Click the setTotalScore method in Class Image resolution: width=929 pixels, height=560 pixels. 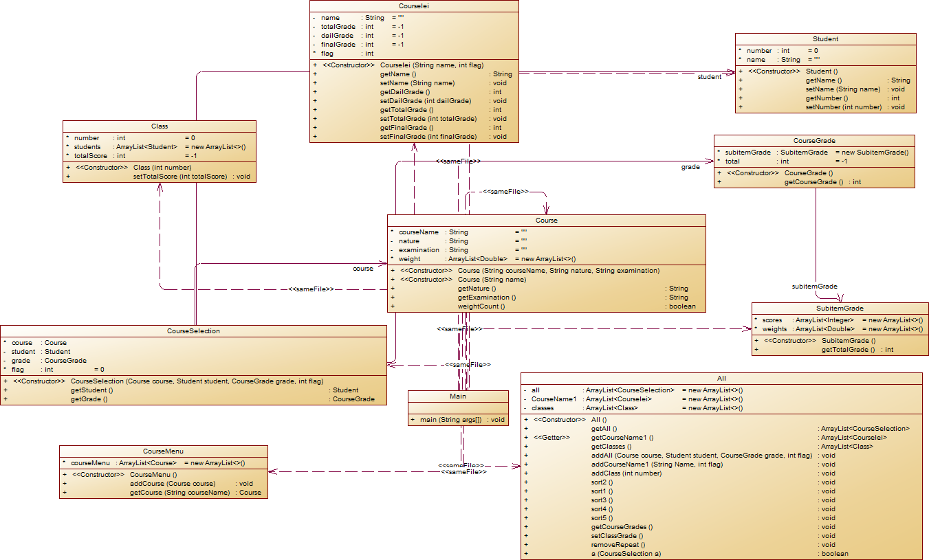[179, 177]
